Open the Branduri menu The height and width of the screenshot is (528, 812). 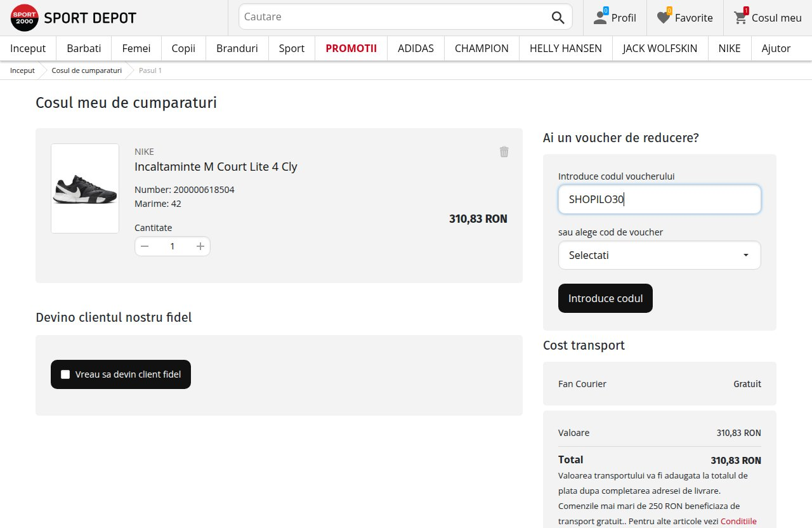point(237,48)
